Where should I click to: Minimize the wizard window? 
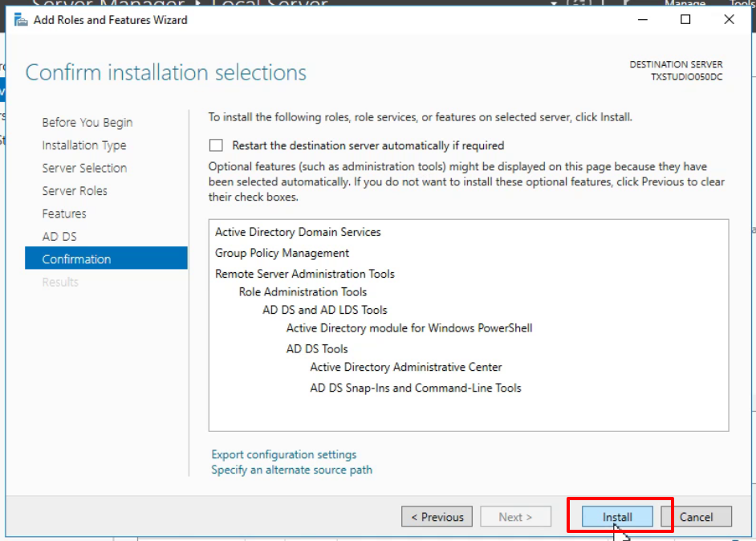click(643, 20)
